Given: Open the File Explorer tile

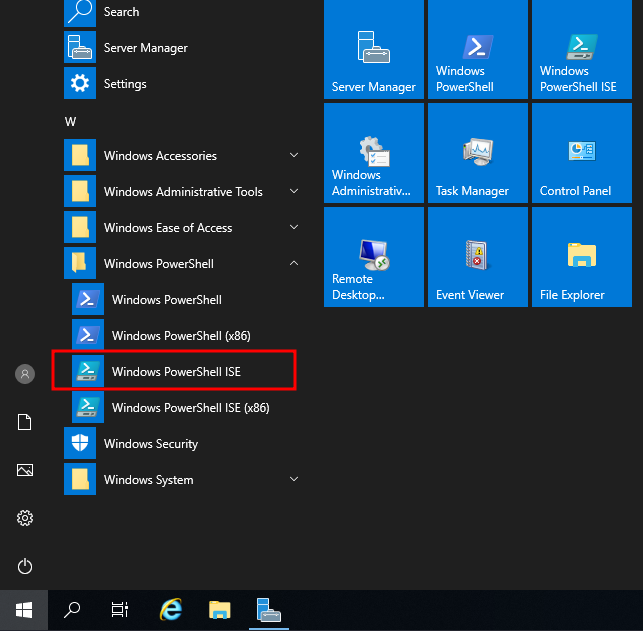Looking at the screenshot, I should click(x=581, y=257).
